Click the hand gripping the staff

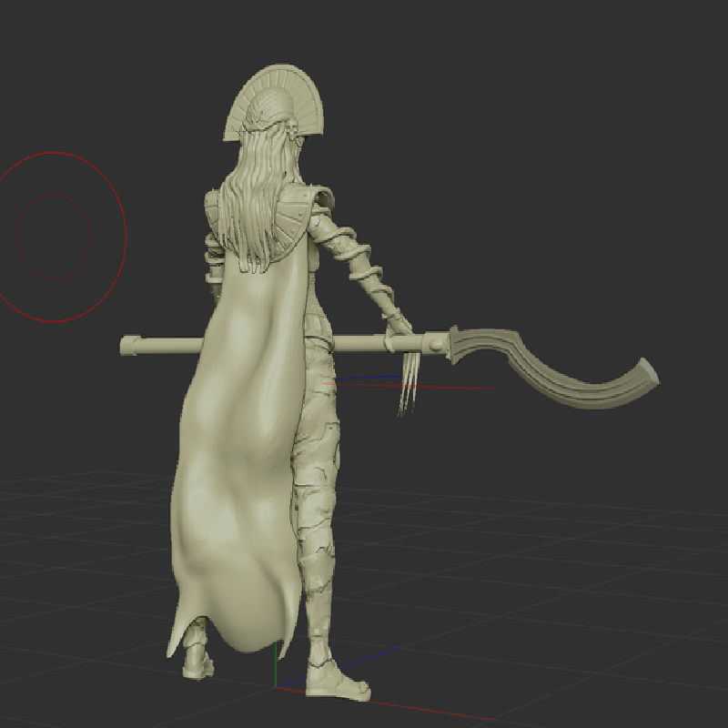[398, 333]
